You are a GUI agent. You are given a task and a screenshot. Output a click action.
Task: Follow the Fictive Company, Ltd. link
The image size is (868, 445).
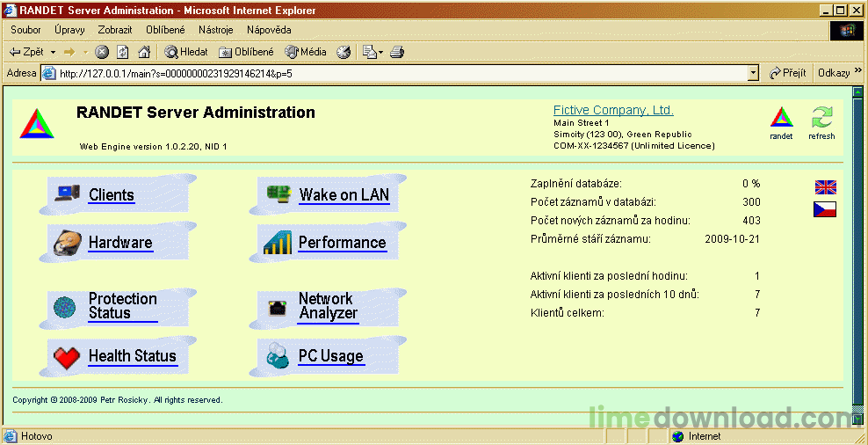point(613,110)
